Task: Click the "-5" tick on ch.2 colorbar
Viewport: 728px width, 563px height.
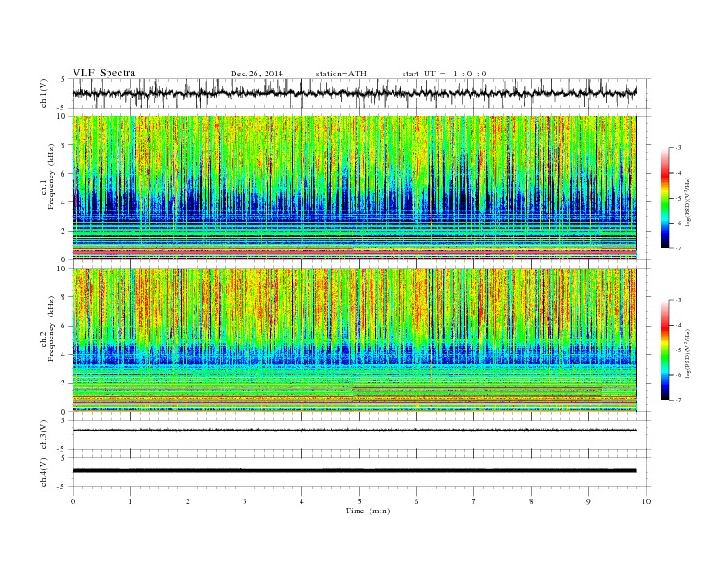Action: click(677, 350)
